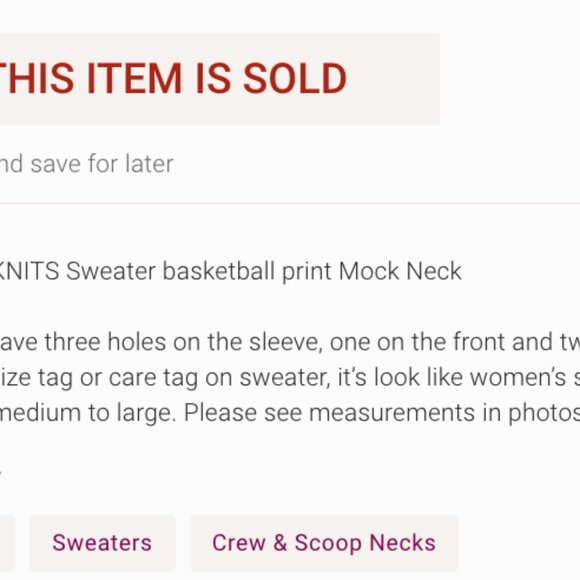Click the THIS ITEM IS SOLD banner
The width and height of the screenshot is (580, 580).
[220, 79]
